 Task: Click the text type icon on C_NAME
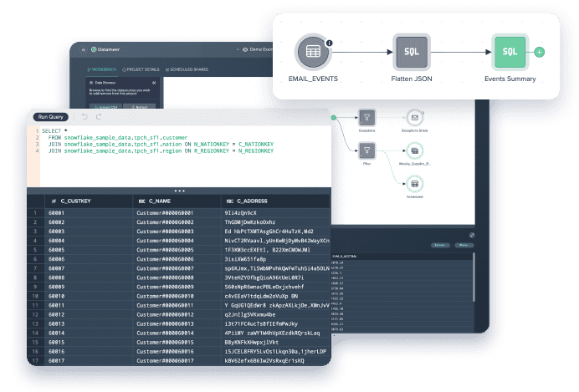coord(141,201)
